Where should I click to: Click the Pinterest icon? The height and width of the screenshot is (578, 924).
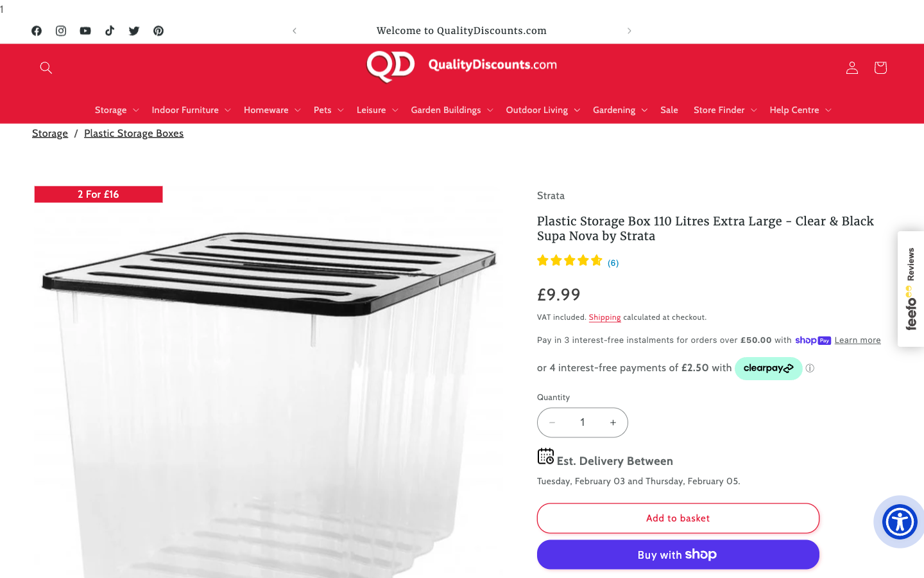(x=158, y=30)
